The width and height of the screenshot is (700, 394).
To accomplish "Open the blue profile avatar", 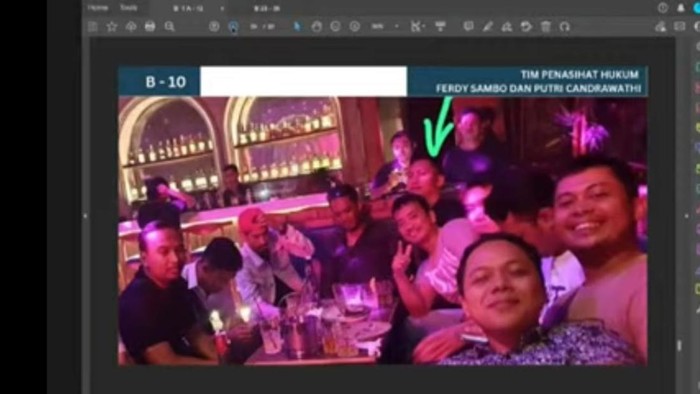I will pyautogui.click(x=697, y=8).
